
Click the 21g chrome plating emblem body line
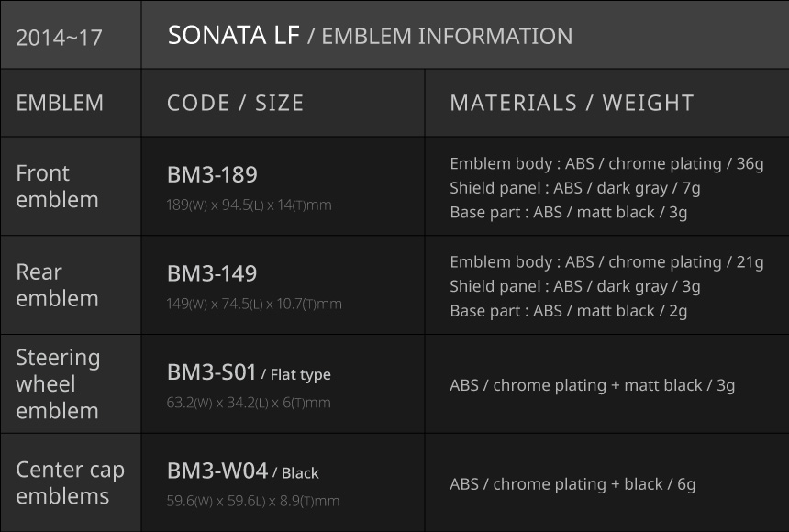tap(606, 262)
